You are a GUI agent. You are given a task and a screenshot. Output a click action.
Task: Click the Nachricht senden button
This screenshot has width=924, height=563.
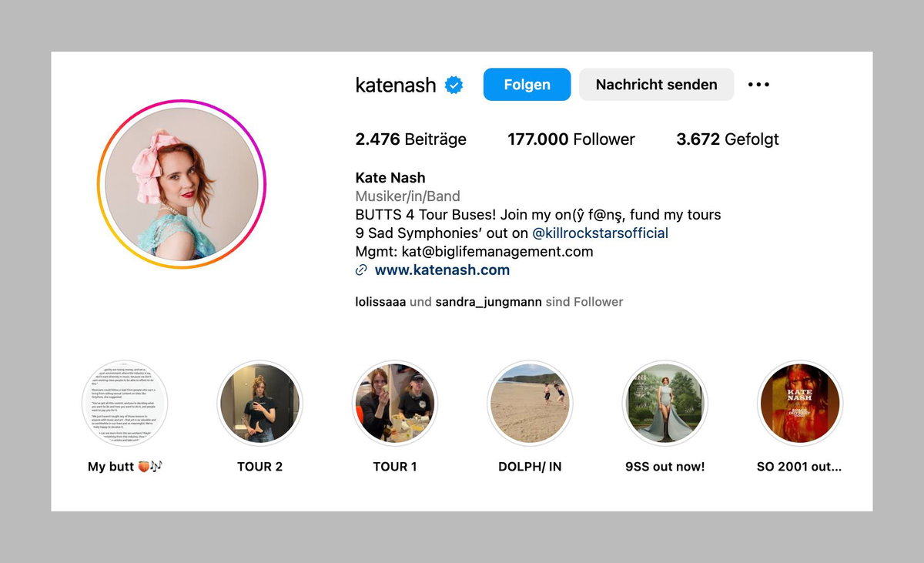[x=656, y=85]
